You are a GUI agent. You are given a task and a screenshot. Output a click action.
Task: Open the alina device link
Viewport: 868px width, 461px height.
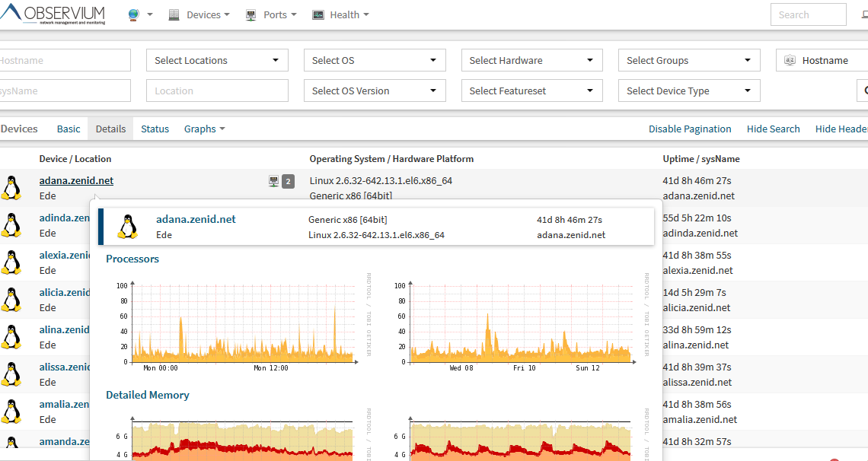coord(64,330)
